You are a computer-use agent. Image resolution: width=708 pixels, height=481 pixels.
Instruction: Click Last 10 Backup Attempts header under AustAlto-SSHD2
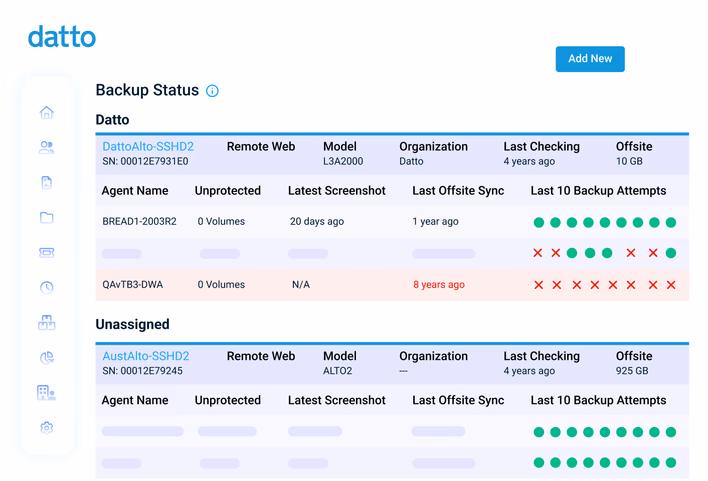(598, 400)
